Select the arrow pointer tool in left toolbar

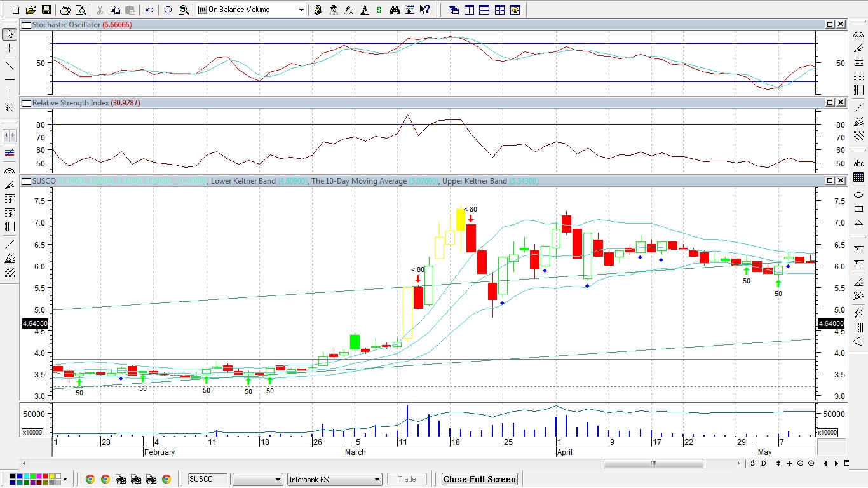click(x=10, y=34)
